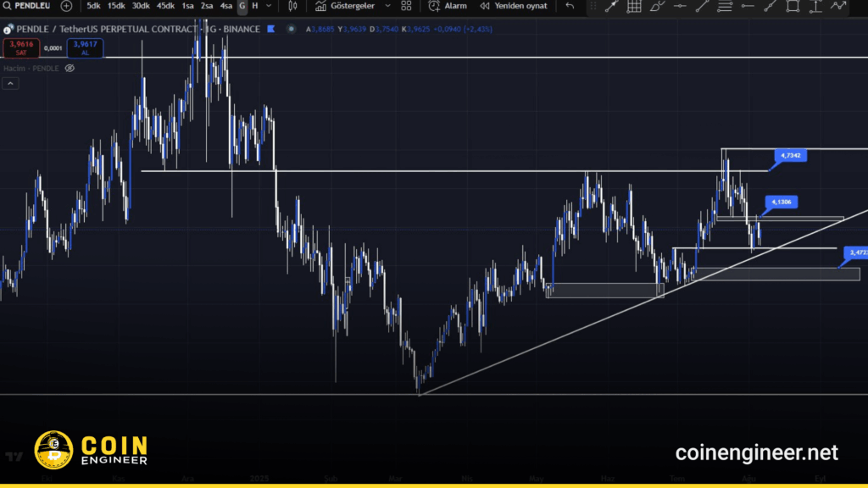Select the brush drawing tool
This screenshot has height=488, width=868.
tap(657, 6)
